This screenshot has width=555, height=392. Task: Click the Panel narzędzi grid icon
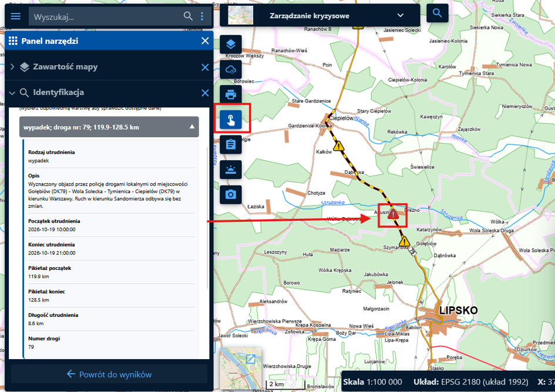[13, 40]
